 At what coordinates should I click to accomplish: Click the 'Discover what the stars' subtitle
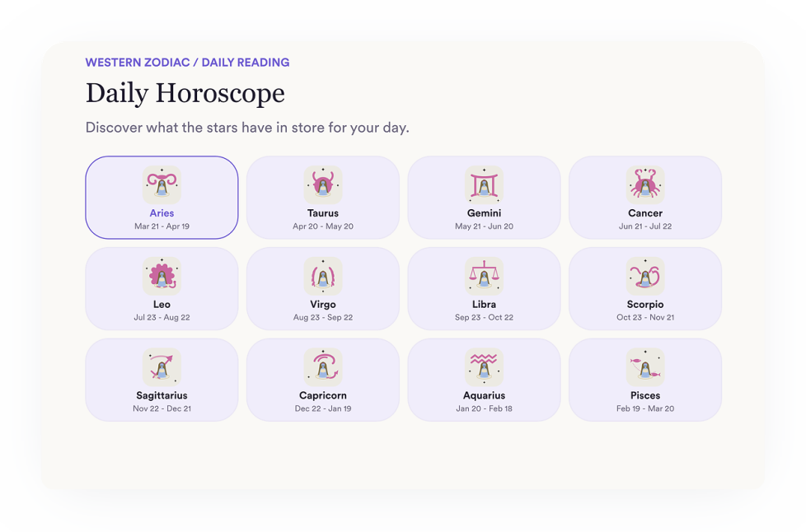tap(247, 128)
